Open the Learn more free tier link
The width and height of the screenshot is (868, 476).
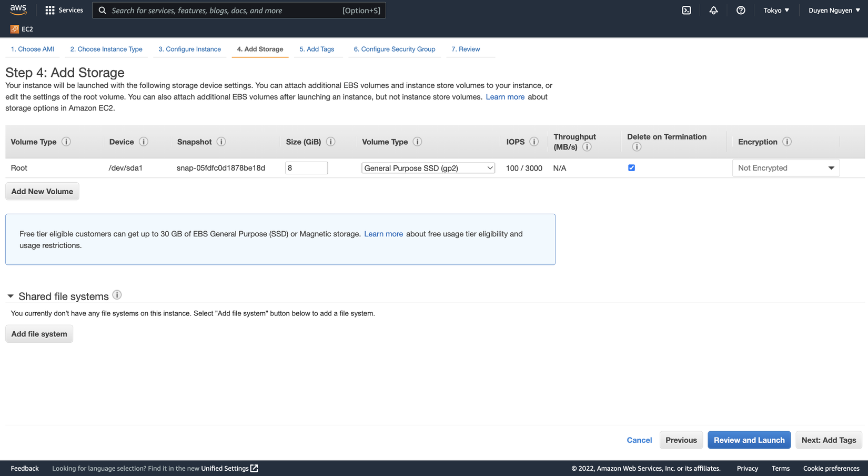(x=383, y=234)
